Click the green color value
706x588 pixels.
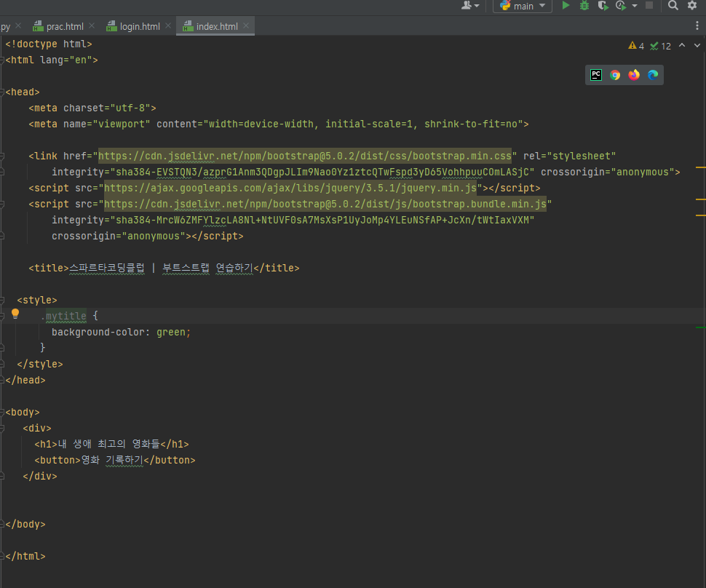pyautogui.click(x=170, y=333)
